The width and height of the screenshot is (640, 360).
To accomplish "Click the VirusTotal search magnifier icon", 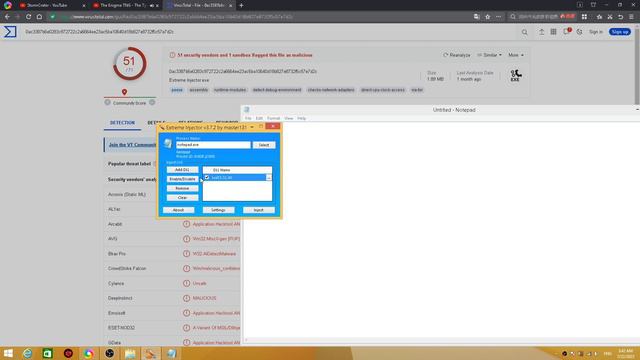I will pyautogui.click(x=524, y=32).
